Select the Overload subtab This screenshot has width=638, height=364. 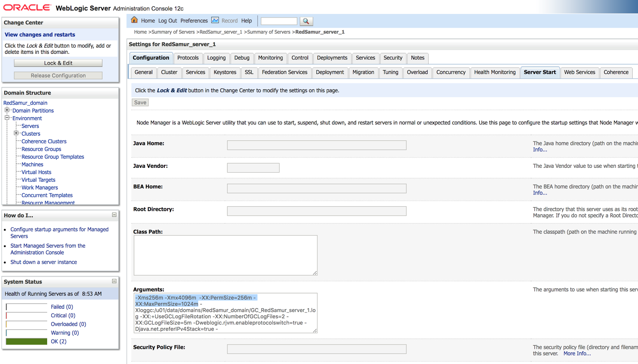(x=417, y=72)
